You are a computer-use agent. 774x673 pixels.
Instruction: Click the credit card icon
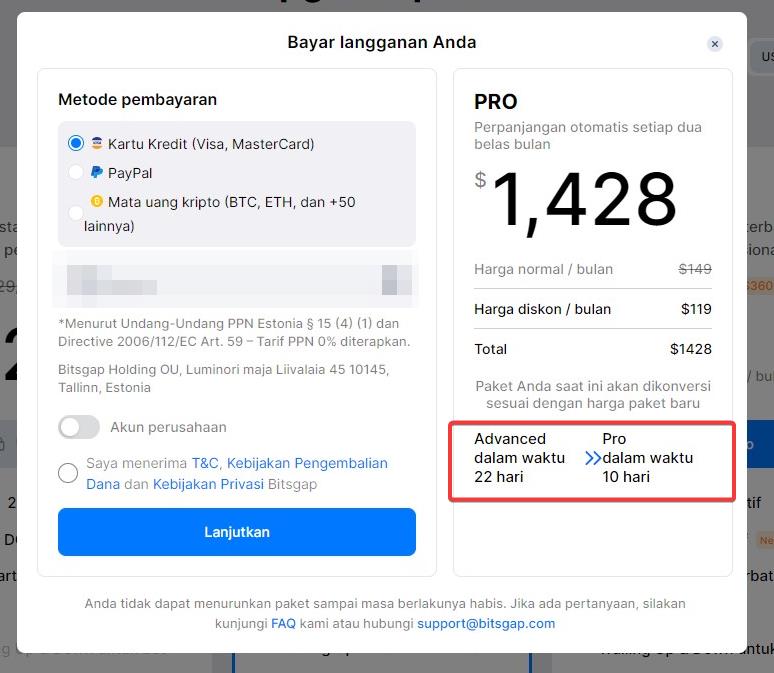pos(97,144)
